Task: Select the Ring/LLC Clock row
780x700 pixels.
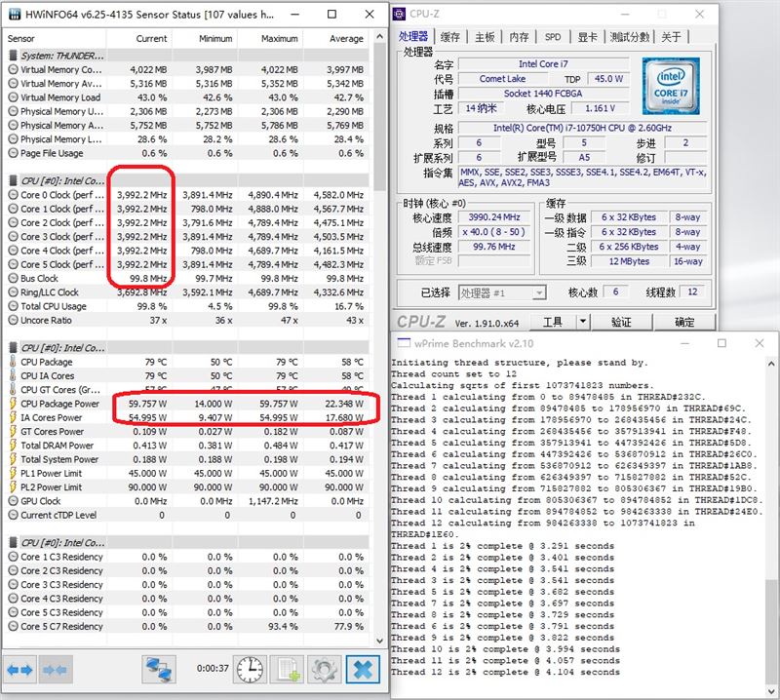Action: 186,292
